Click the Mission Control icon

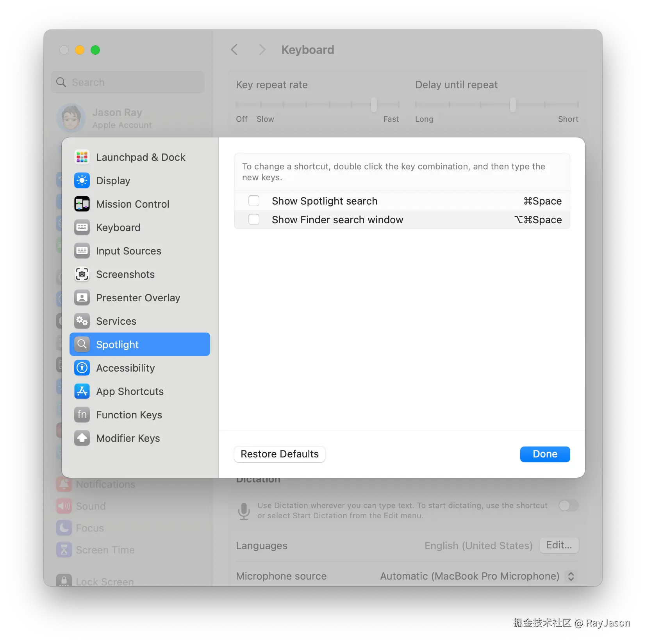82,204
